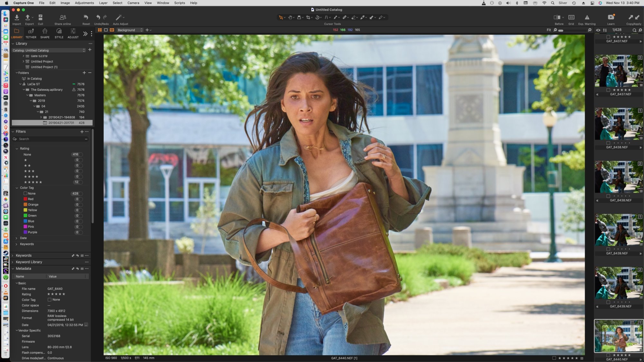644x362 pixels.
Task: Select the Keystone cursor tool
Action: (326, 17)
